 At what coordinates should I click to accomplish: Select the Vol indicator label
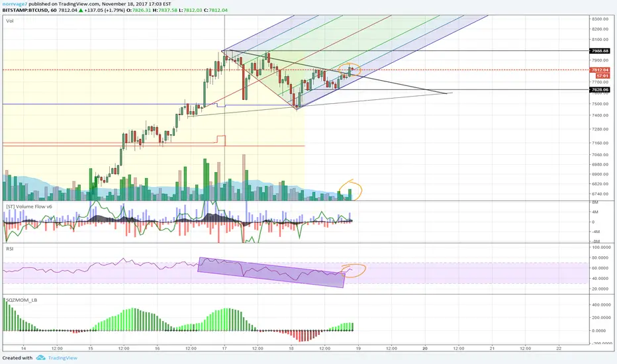(10, 21)
